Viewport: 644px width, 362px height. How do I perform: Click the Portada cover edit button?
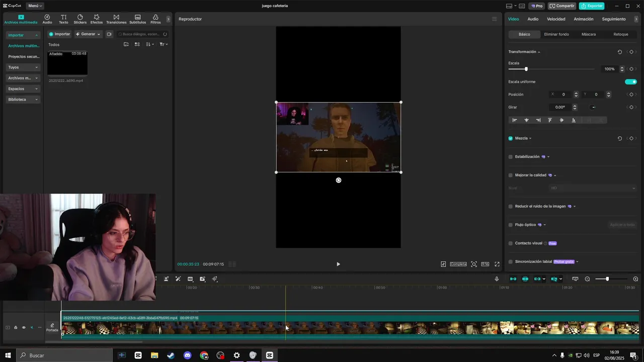coord(52,327)
